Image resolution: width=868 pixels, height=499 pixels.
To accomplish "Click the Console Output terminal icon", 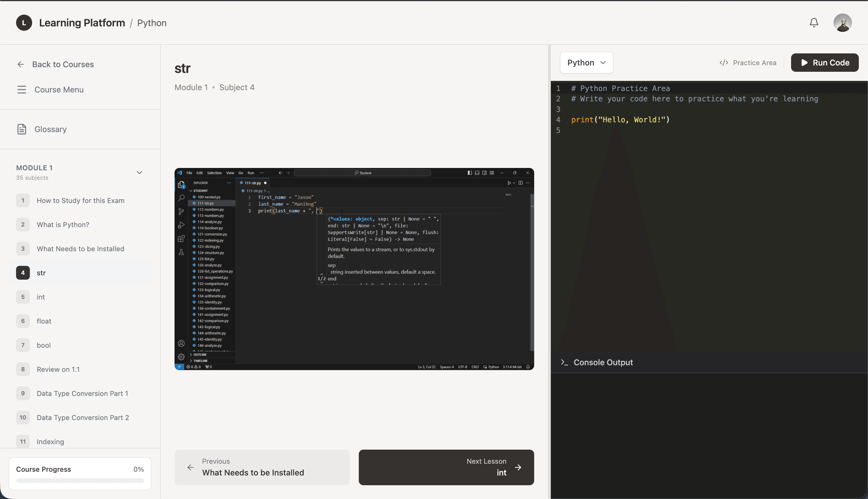I will click(564, 362).
